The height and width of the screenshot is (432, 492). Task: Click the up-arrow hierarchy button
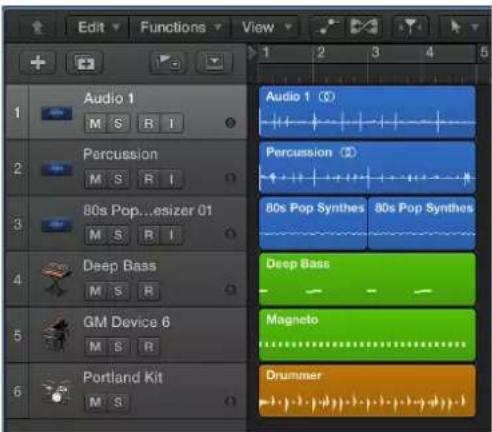click(38, 27)
